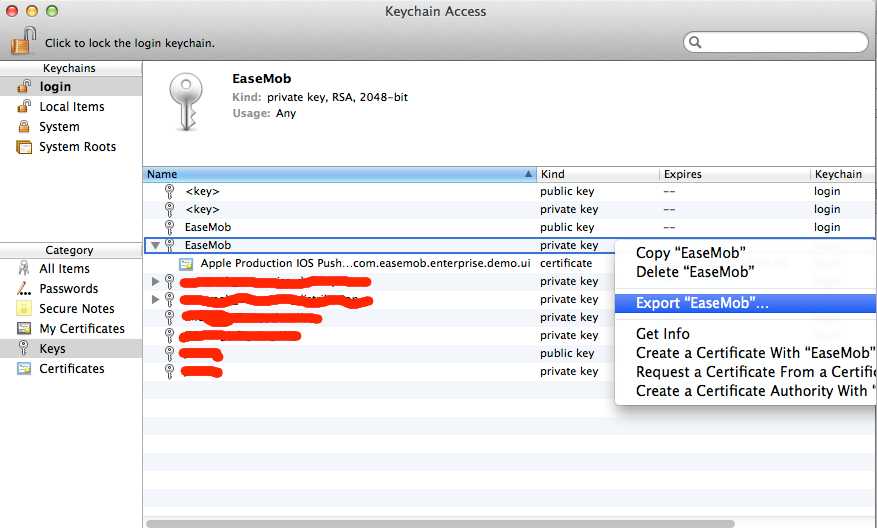Screen dimensions: 877x528
Task: Select the <key> public key row
Action: (x=509, y=191)
